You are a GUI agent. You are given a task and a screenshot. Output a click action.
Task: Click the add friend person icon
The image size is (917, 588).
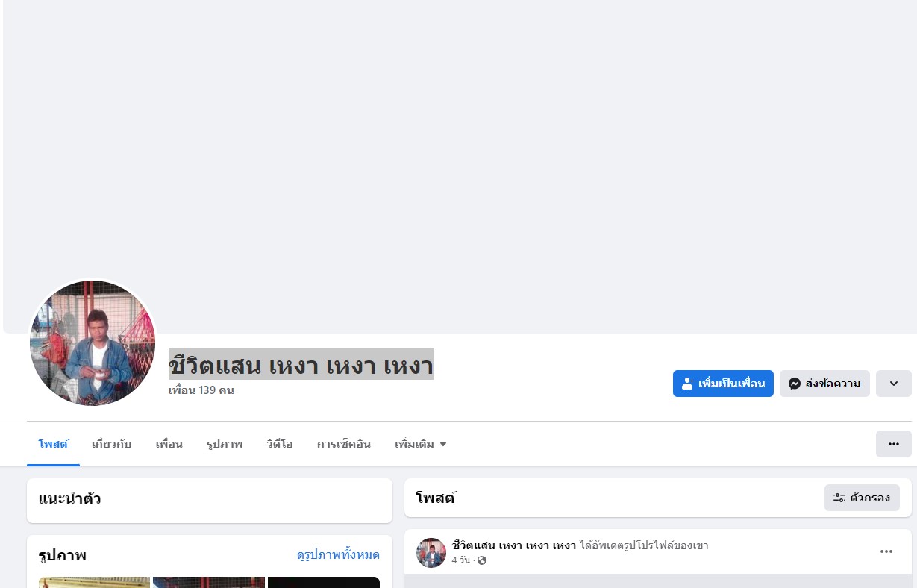[x=688, y=384]
